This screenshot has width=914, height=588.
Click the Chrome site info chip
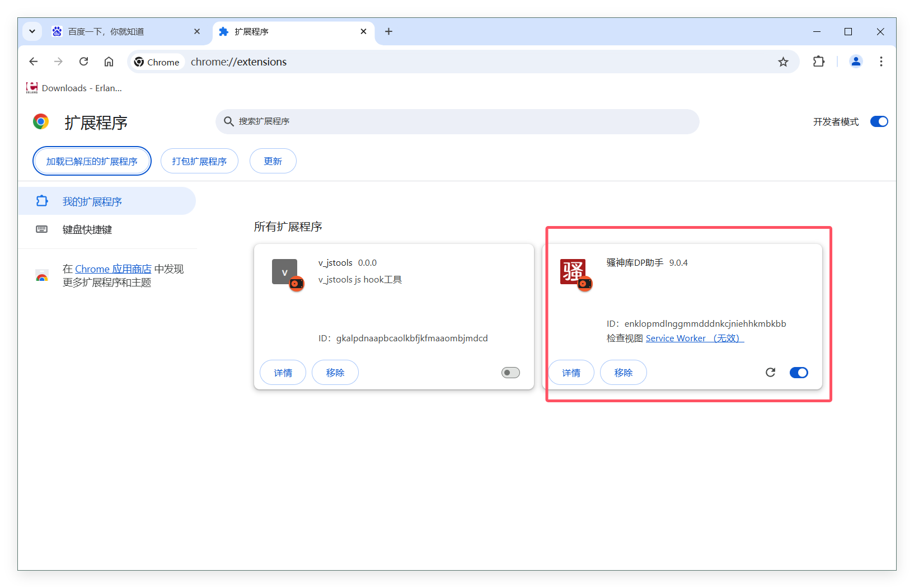coord(157,62)
